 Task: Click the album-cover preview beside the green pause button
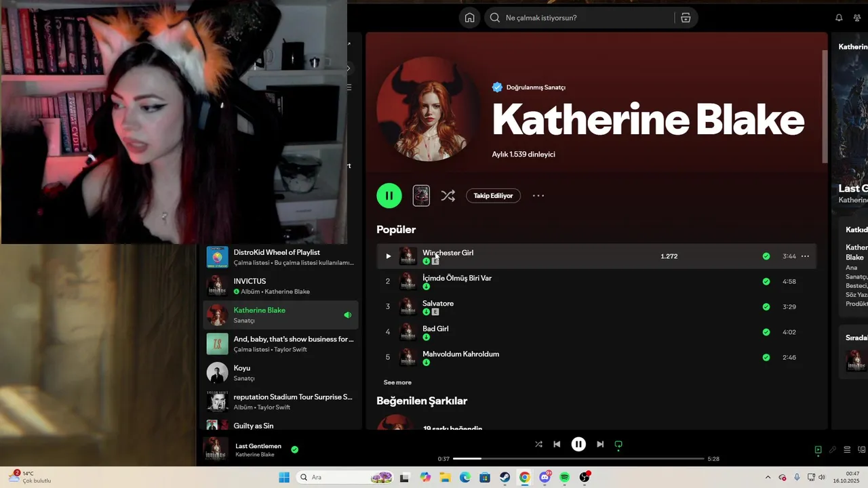pos(421,196)
